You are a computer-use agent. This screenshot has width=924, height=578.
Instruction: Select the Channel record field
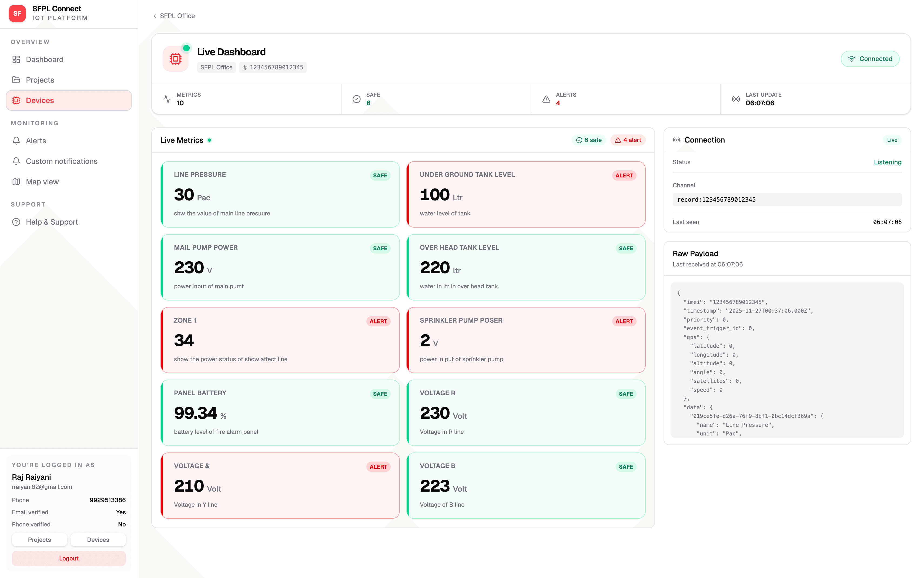click(x=787, y=200)
